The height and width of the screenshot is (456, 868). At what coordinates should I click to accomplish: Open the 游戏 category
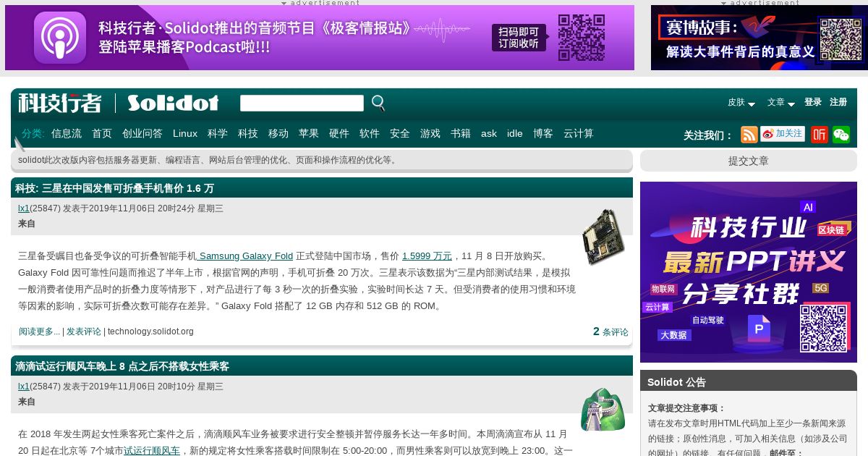point(430,133)
